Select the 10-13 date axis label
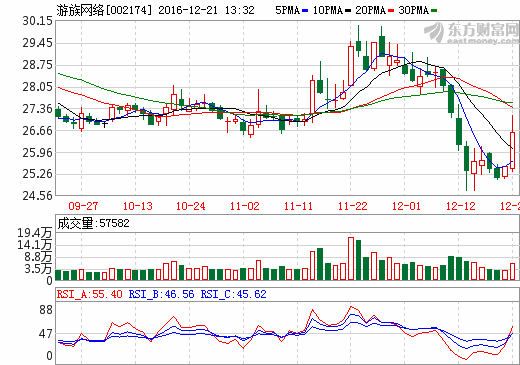520x365 pixels. click(x=137, y=206)
